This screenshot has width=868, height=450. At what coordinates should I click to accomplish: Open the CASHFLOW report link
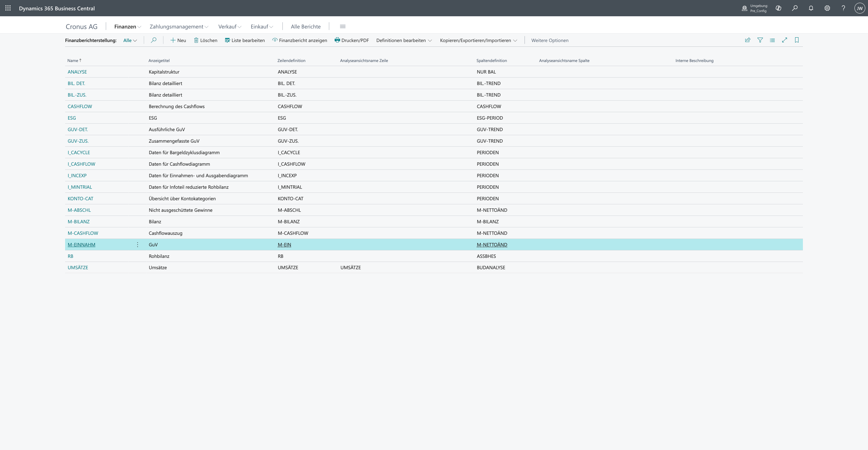[x=80, y=106]
